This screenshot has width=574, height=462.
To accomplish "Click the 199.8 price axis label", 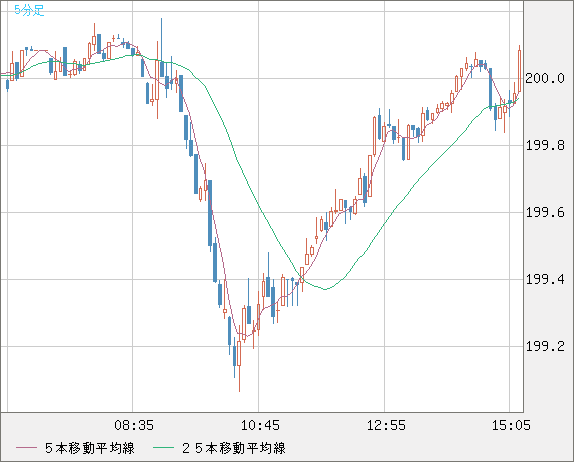I will (545, 146).
